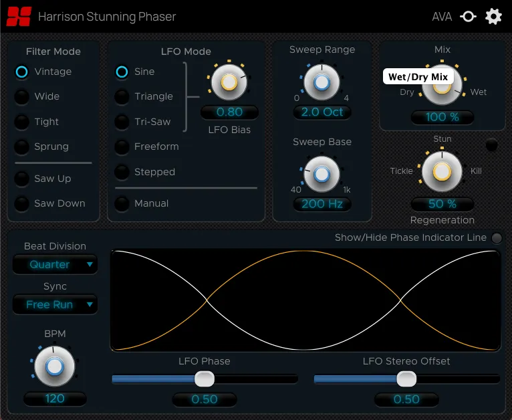The width and height of the screenshot is (512, 420).
Task: Click the Harrison Stunning Phaser title
Action: pyautogui.click(x=107, y=17)
